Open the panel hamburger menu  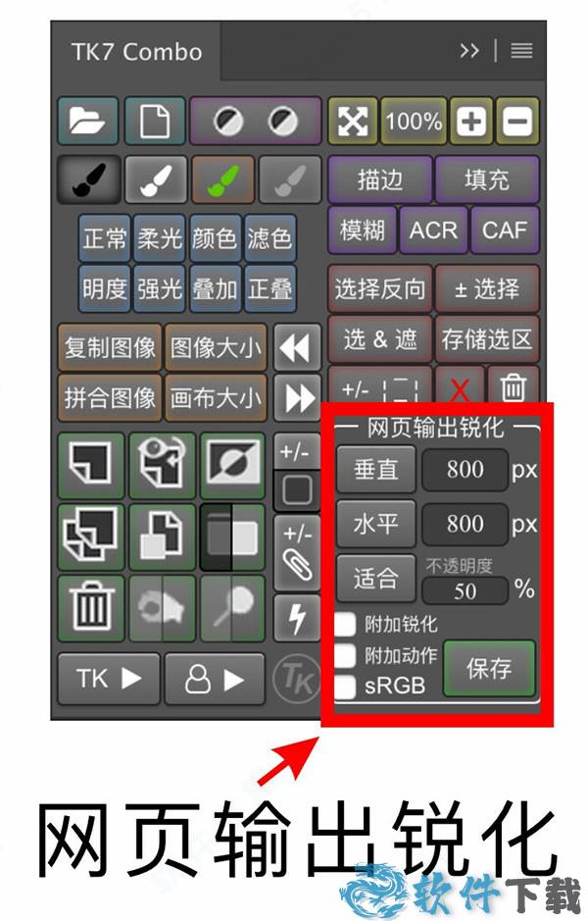pos(521,51)
